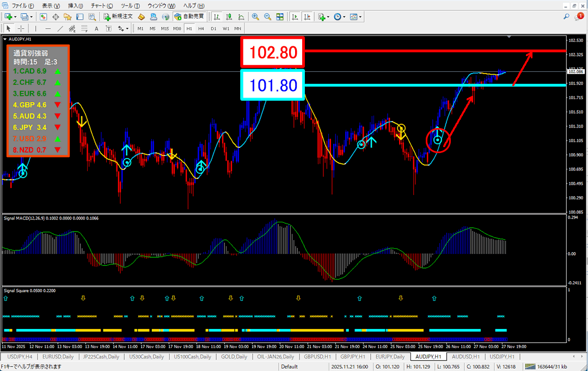Click the zoom in magnifier icon
This screenshot has height=371, width=588.
click(255, 17)
